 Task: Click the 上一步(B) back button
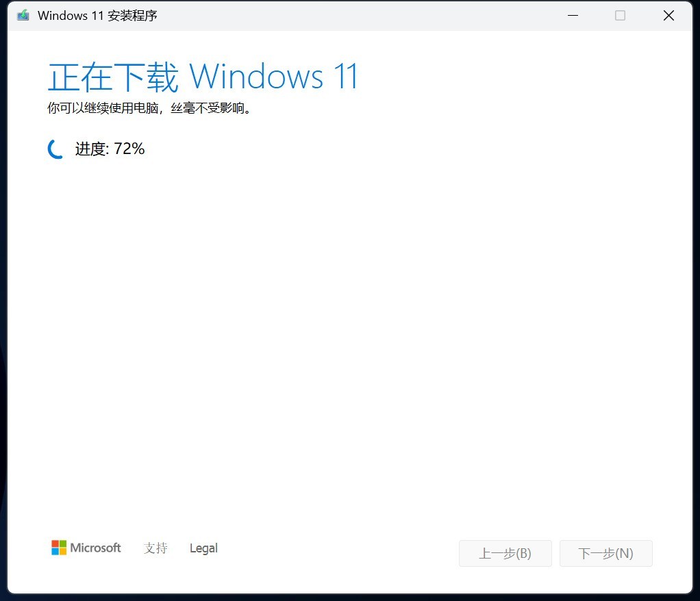click(505, 553)
